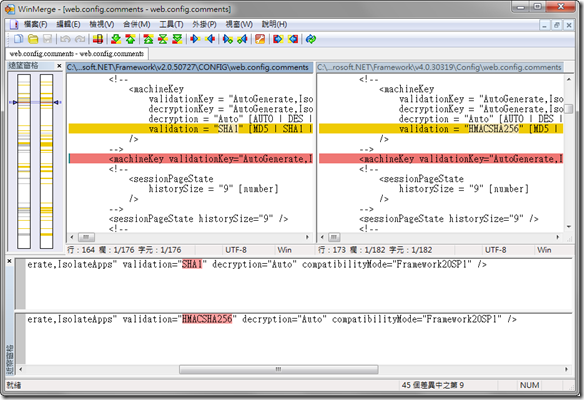Viewport: 584px width, 400px height.
Task: Jump to Last Difference icon
Action: coord(177,39)
